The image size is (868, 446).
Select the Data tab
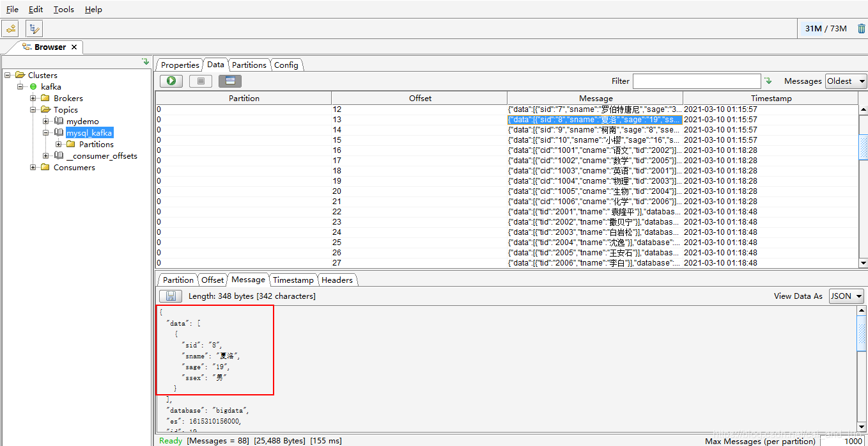tap(216, 65)
